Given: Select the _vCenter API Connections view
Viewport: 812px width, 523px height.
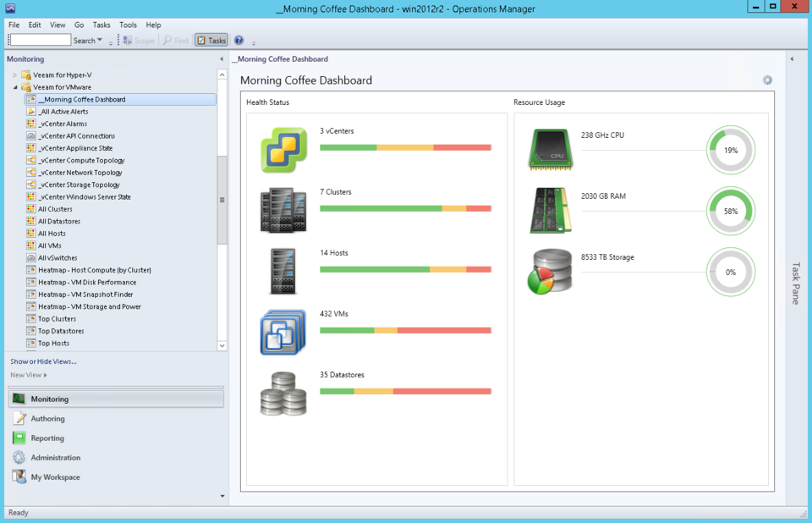Looking at the screenshot, I should click(x=76, y=135).
